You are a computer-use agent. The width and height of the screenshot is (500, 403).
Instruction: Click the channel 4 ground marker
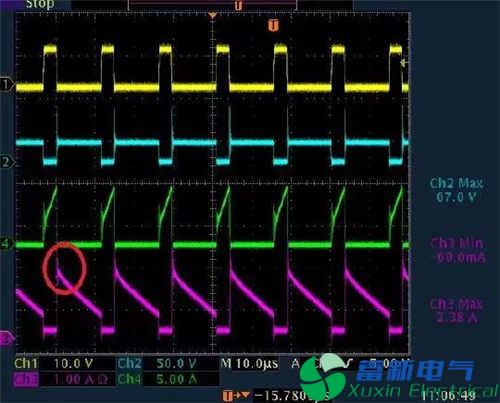[6, 244]
